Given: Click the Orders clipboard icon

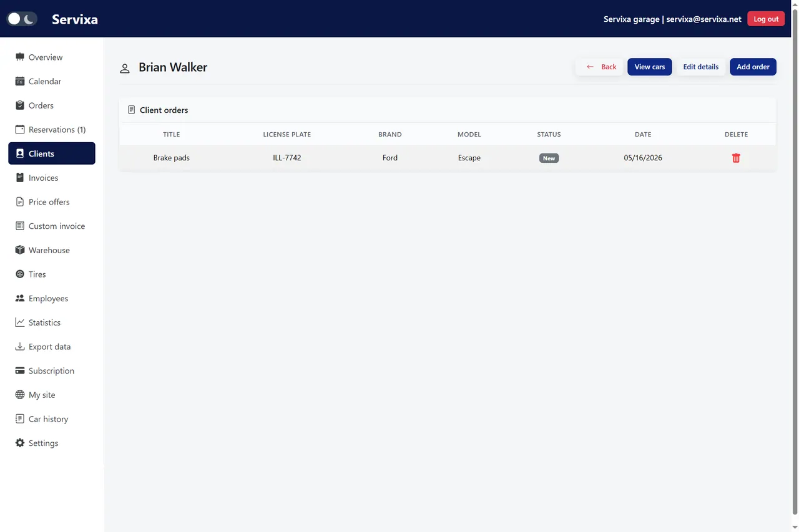Looking at the screenshot, I should tap(20, 105).
